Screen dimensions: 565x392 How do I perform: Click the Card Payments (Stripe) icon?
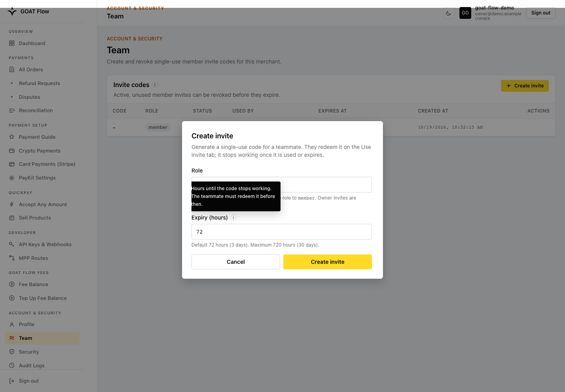click(12, 164)
